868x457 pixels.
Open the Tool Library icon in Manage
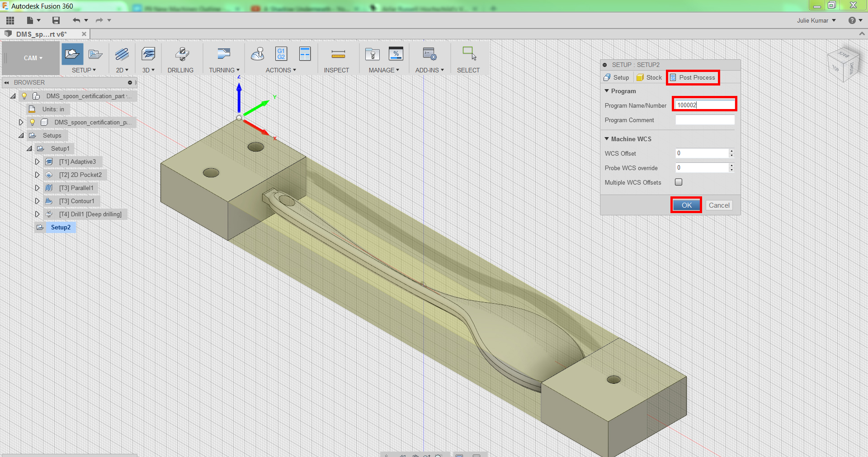[373, 54]
